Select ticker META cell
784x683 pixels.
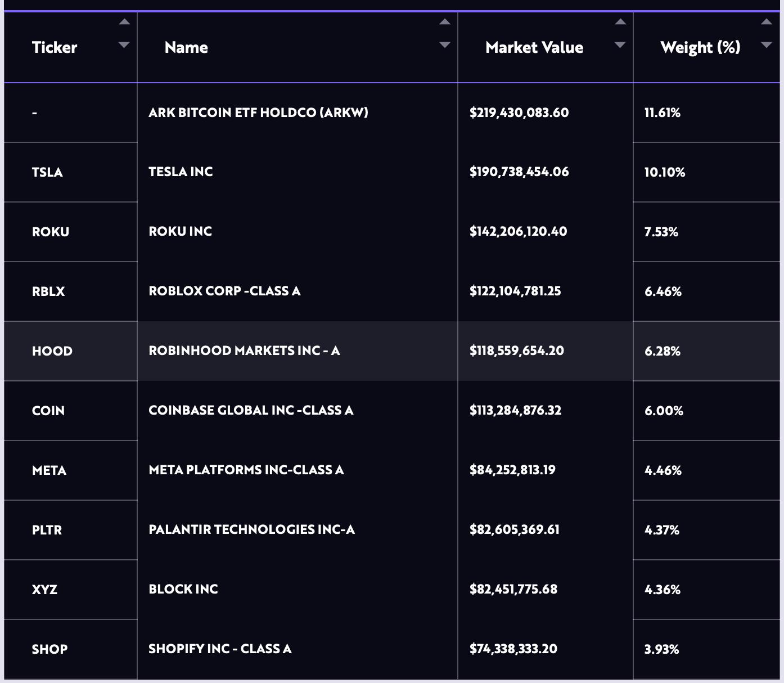71,470
